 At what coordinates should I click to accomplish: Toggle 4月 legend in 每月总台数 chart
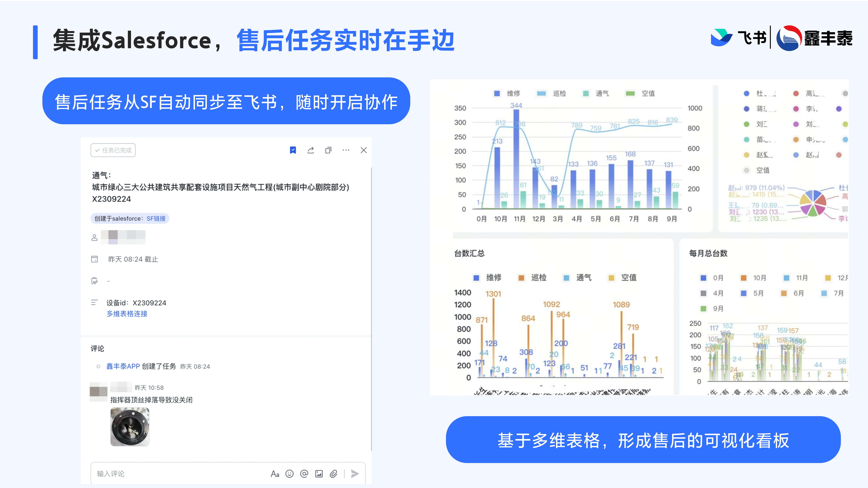click(712, 293)
